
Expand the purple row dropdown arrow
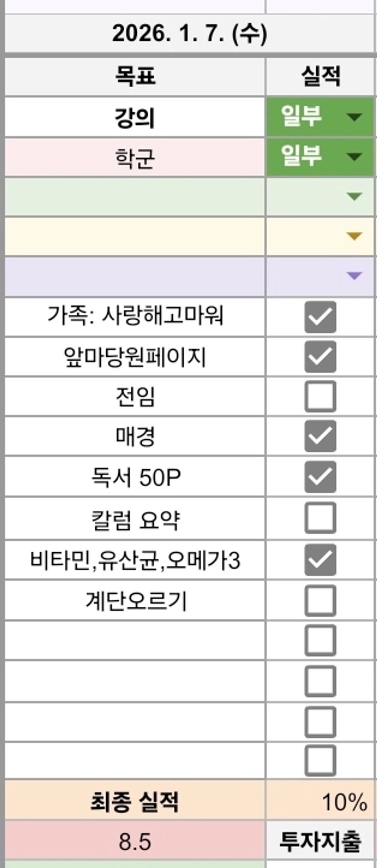click(354, 276)
